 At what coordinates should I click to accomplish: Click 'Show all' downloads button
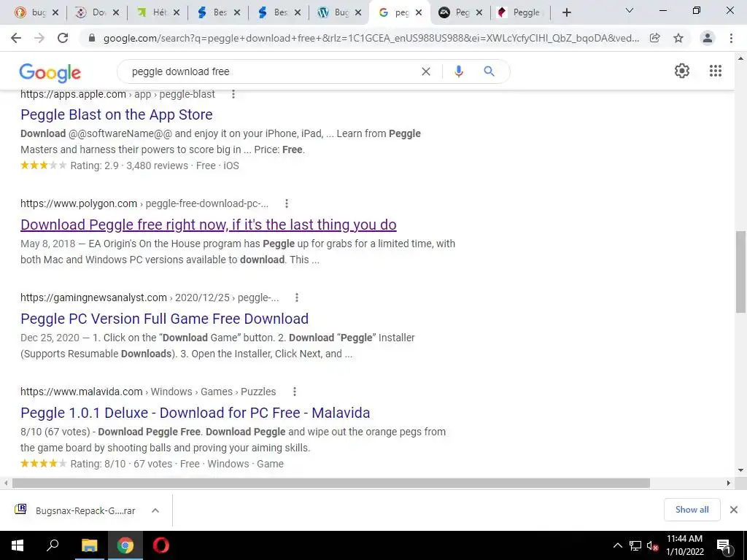click(692, 510)
